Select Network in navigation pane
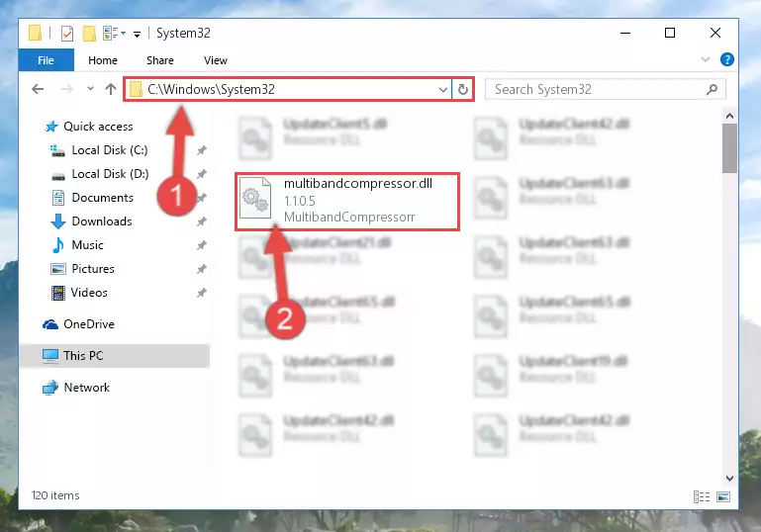Viewport: 761px width, 532px height. 86,388
